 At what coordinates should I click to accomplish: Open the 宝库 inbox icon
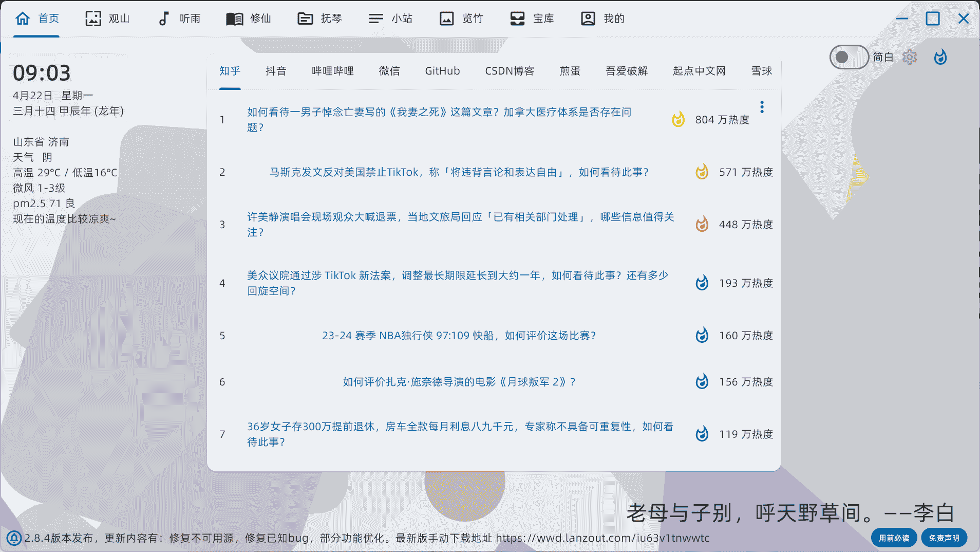click(x=517, y=19)
